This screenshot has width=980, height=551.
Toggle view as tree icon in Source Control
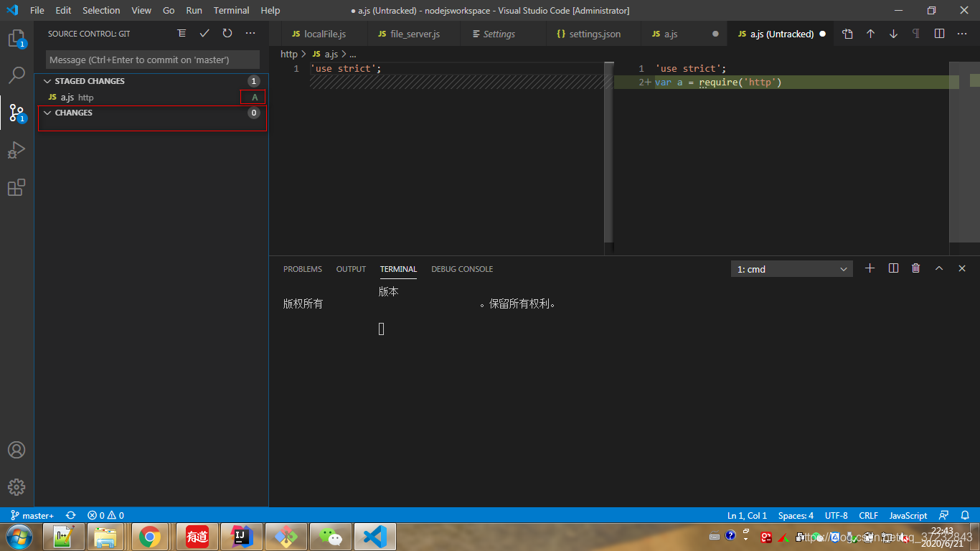coord(182,34)
